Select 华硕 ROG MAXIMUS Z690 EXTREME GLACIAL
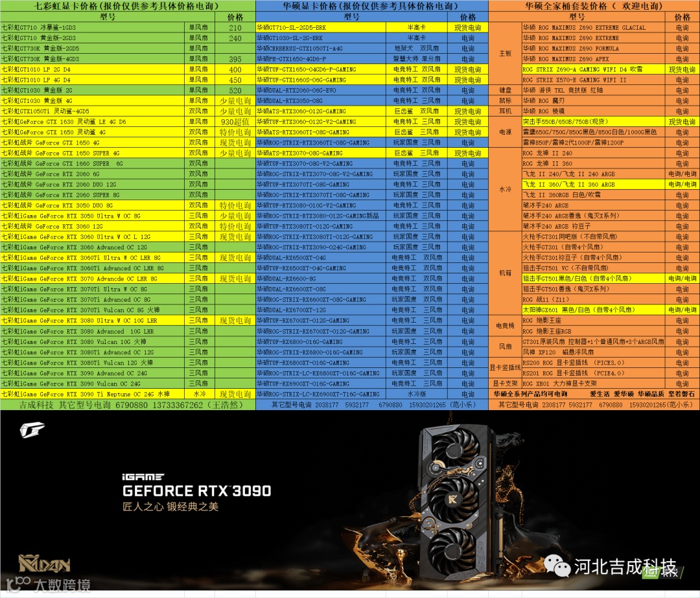Screen dimensions: 700x598 coord(593,27)
